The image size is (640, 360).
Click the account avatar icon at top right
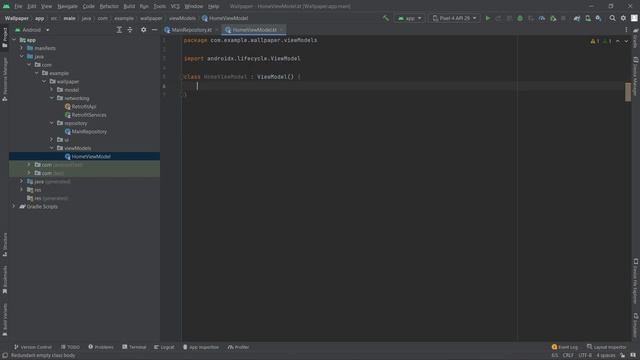(x=634, y=18)
